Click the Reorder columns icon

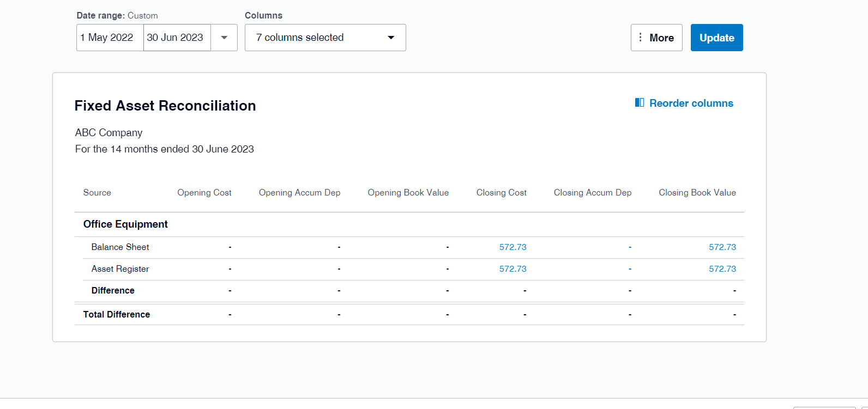pyautogui.click(x=640, y=103)
